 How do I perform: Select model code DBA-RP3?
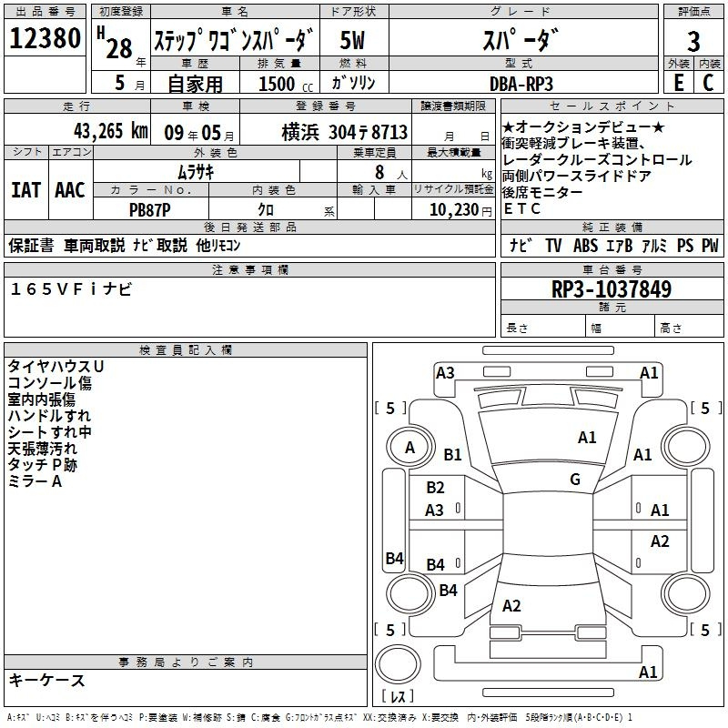click(521, 84)
